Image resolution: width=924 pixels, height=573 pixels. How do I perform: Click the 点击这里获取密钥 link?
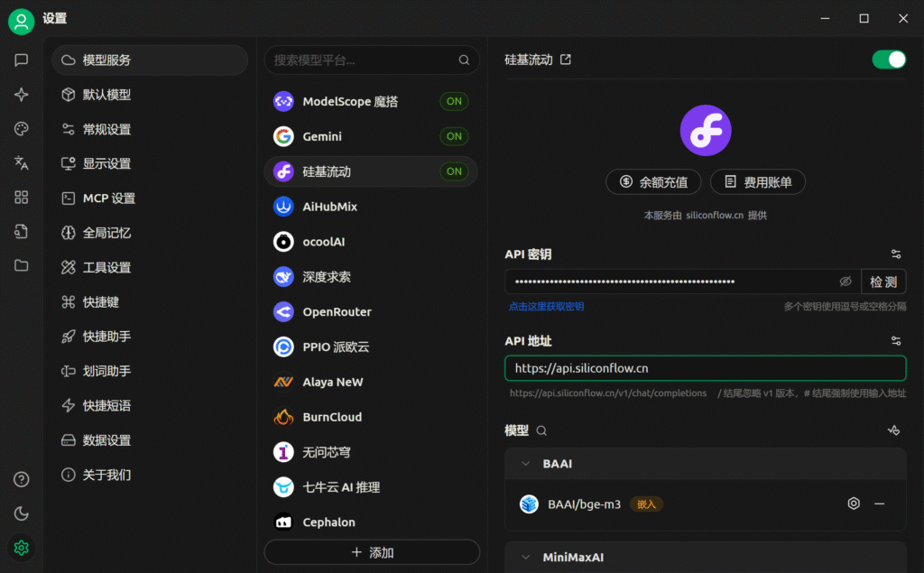click(x=546, y=307)
